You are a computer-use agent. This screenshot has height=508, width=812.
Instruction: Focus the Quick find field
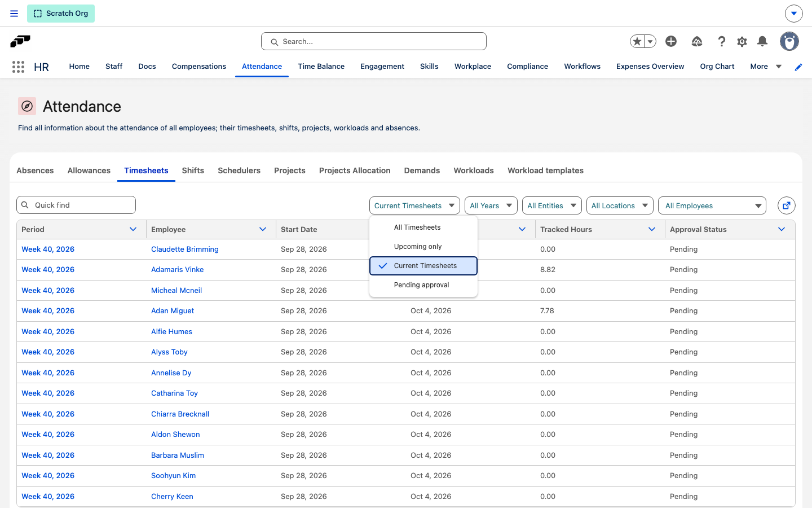tap(76, 205)
